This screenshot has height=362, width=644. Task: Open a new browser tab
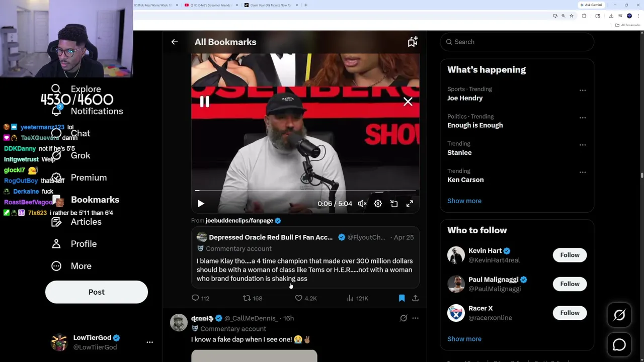click(x=305, y=5)
